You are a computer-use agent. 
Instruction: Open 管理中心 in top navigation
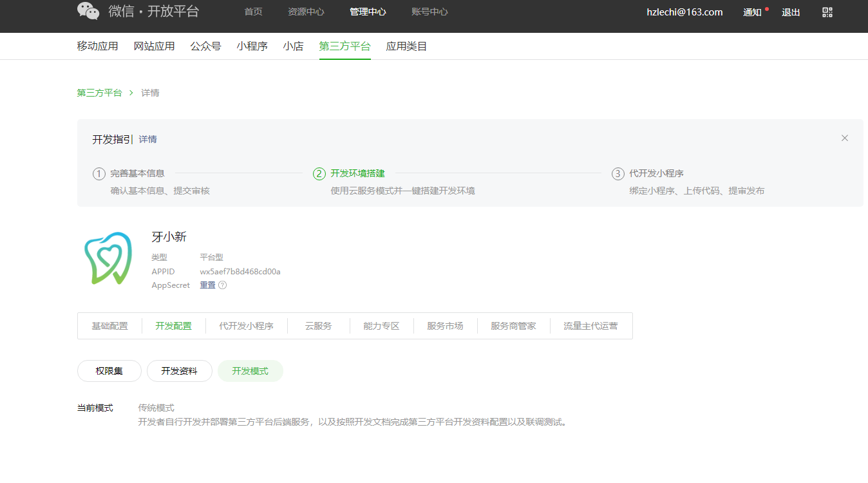(x=368, y=12)
